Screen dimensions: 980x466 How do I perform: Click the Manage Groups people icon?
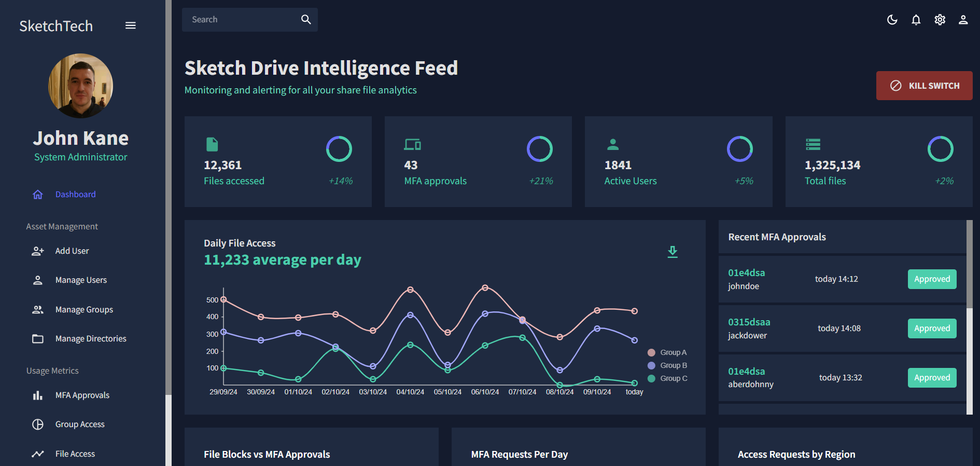[x=38, y=310]
